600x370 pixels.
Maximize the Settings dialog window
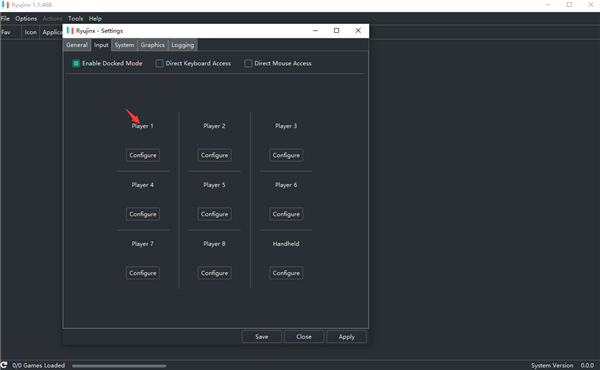(x=336, y=31)
